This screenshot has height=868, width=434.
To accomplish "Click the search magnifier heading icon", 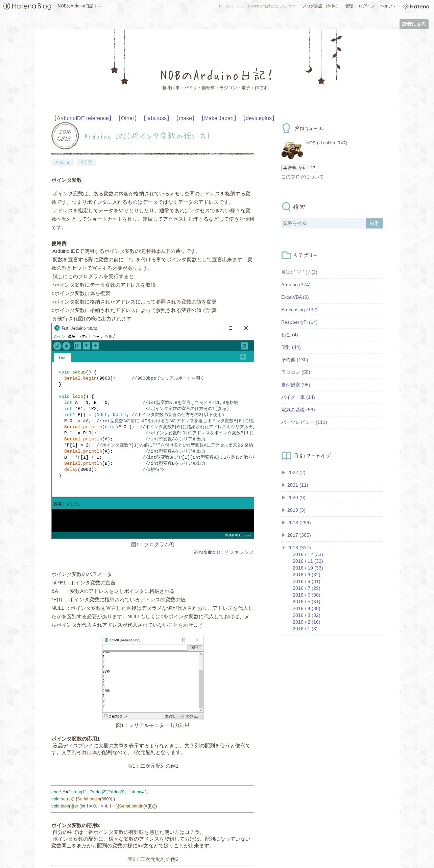I will (x=286, y=207).
